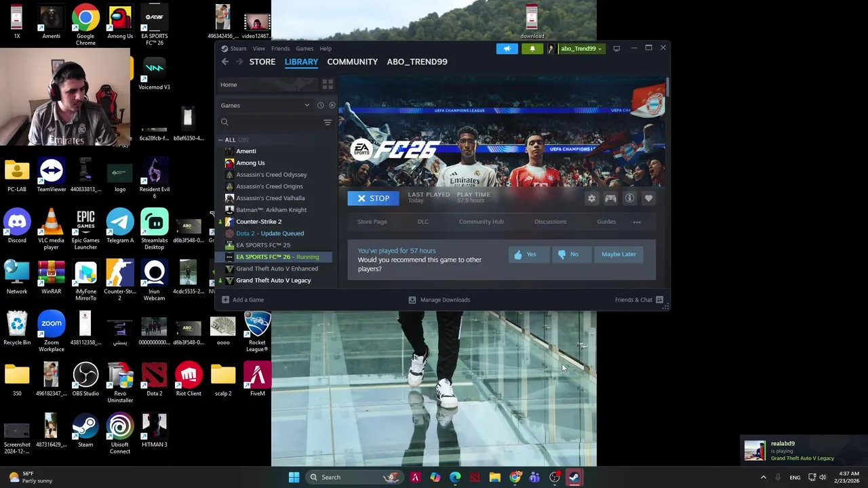This screenshot has width=868, height=488.
Task: Open Manage Downloads
Action: tap(439, 300)
